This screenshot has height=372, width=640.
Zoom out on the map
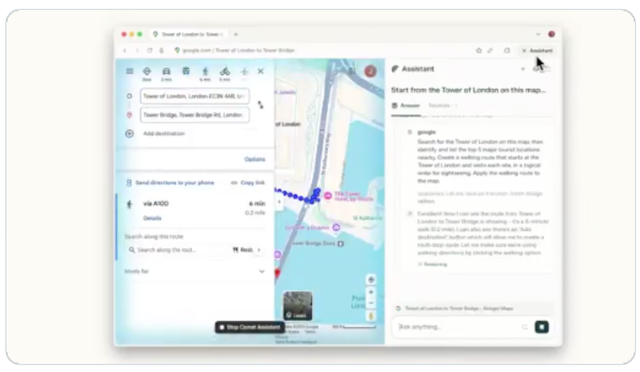pos(371,303)
